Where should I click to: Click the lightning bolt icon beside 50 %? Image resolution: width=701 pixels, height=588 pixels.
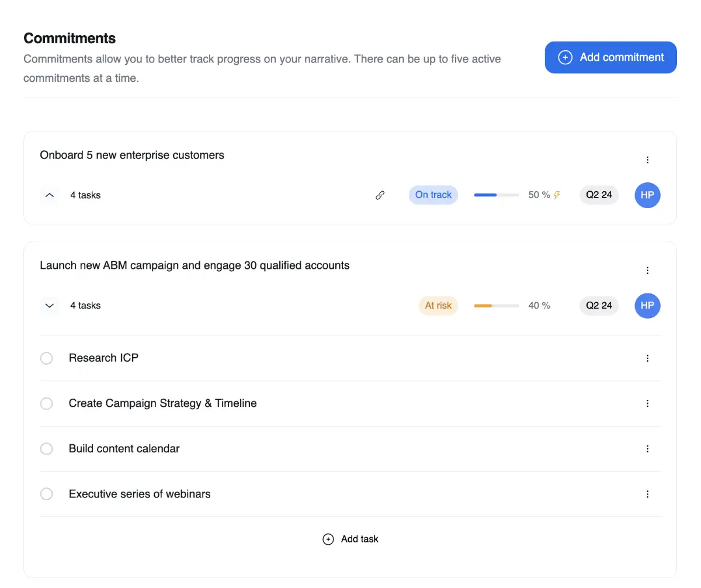tap(557, 195)
